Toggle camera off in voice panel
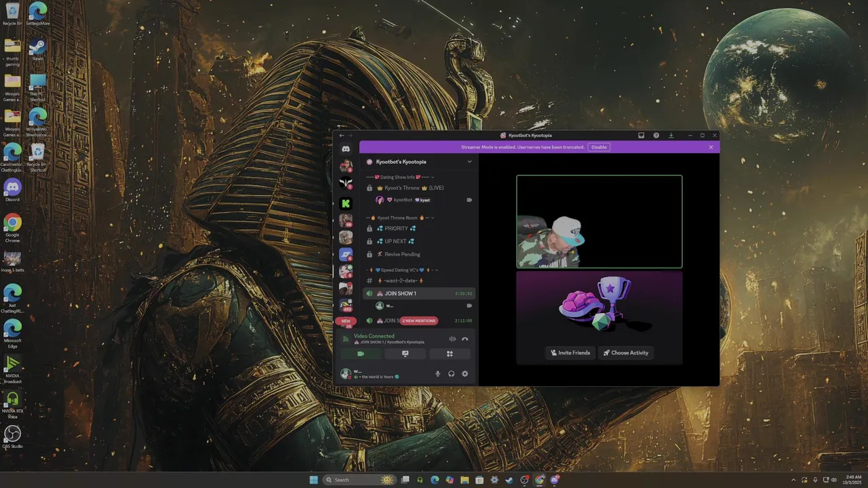868x488 pixels. [x=360, y=354]
